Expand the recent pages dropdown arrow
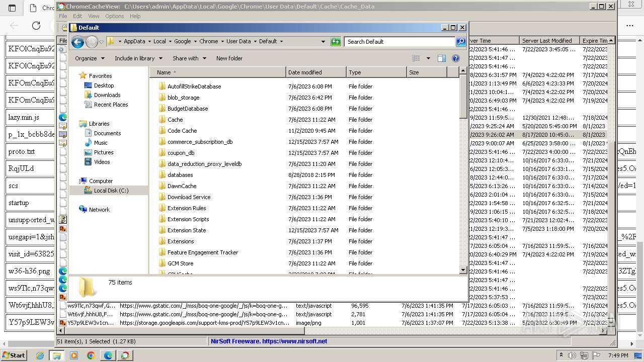 click(x=101, y=42)
